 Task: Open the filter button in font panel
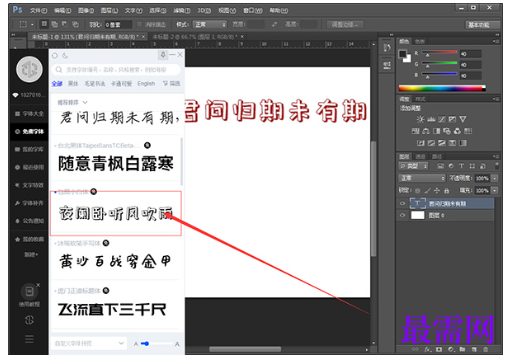[171, 83]
